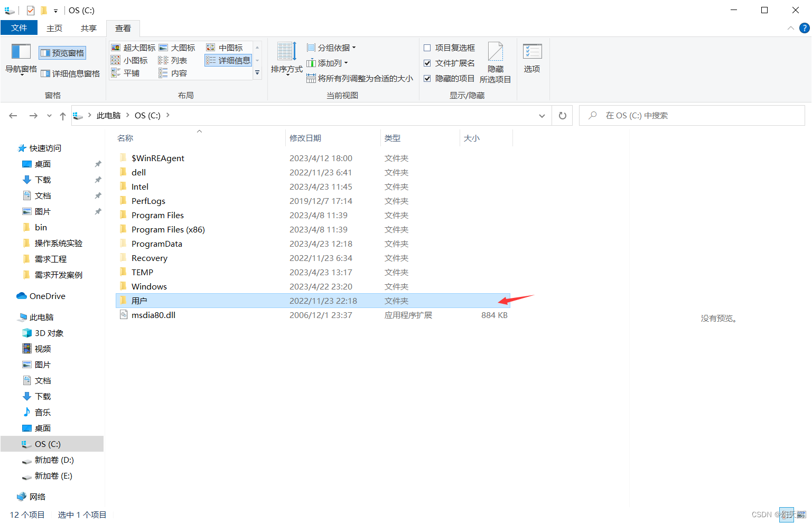Refresh the current folder view
812x523 pixels.
click(x=562, y=115)
